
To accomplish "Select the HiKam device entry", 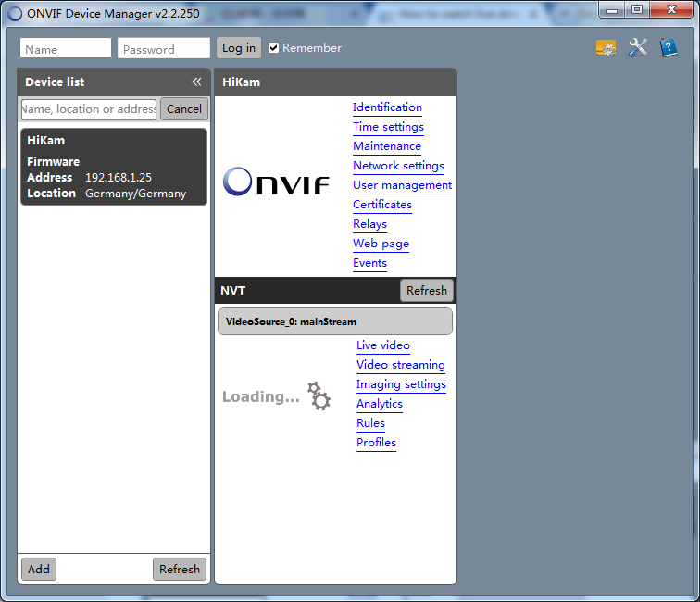I will [114, 167].
